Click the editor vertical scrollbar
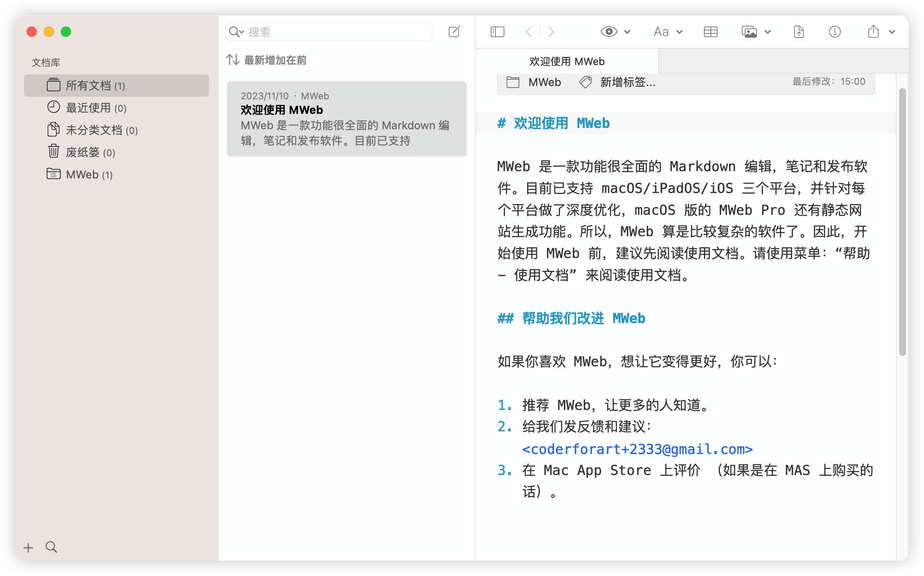This screenshot has height=576, width=924. coord(903,222)
